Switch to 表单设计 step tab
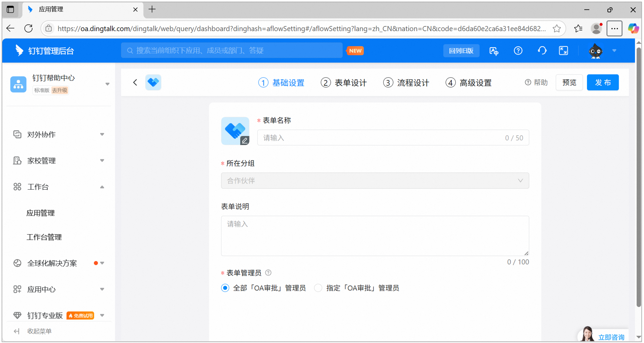This screenshot has width=644, height=343. (x=344, y=82)
